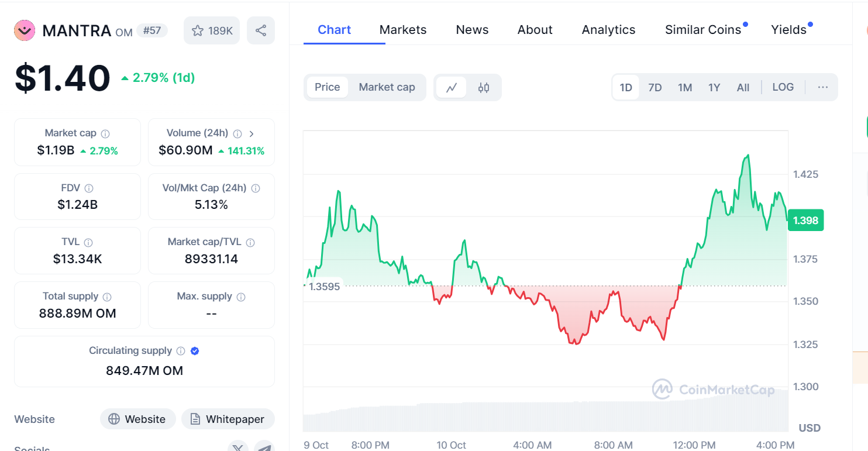Go to the Analytics tab
Image resolution: width=868 pixels, height=451 pixels.
point(608,30)
